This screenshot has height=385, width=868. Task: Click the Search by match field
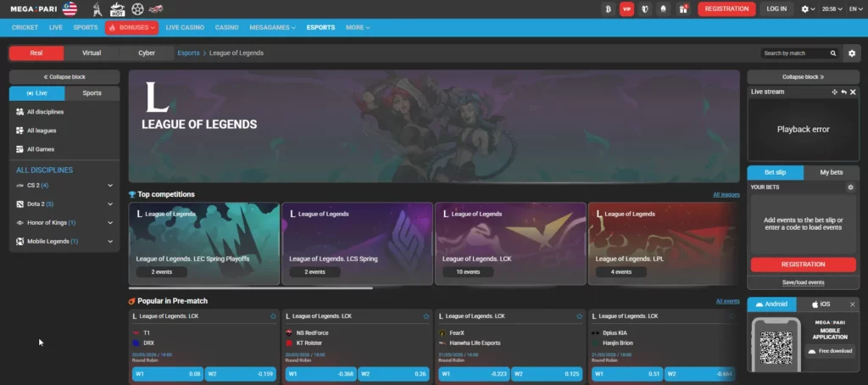point(795,53)
